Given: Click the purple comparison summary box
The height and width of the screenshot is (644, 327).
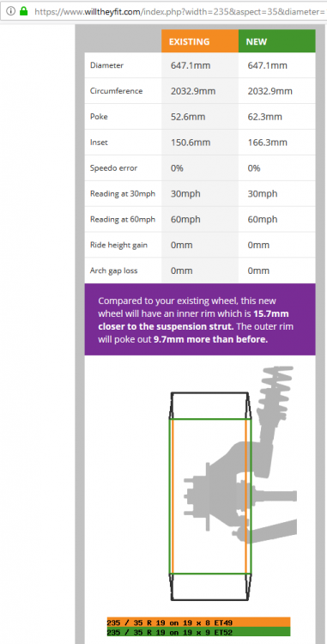Looking at the screenshot, I should pos(200,319).
